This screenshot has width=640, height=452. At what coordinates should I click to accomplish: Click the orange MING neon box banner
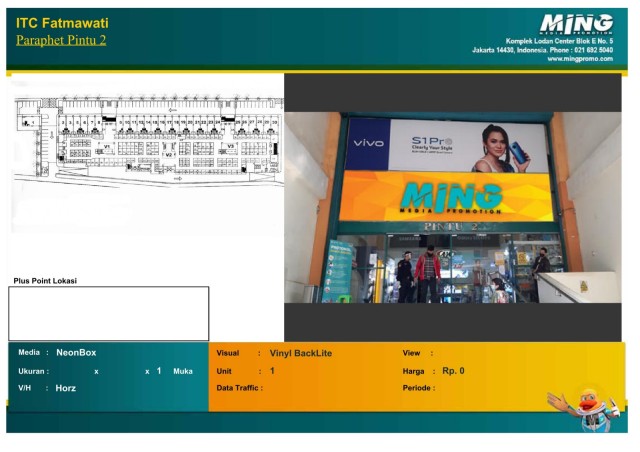coord(446,197)
